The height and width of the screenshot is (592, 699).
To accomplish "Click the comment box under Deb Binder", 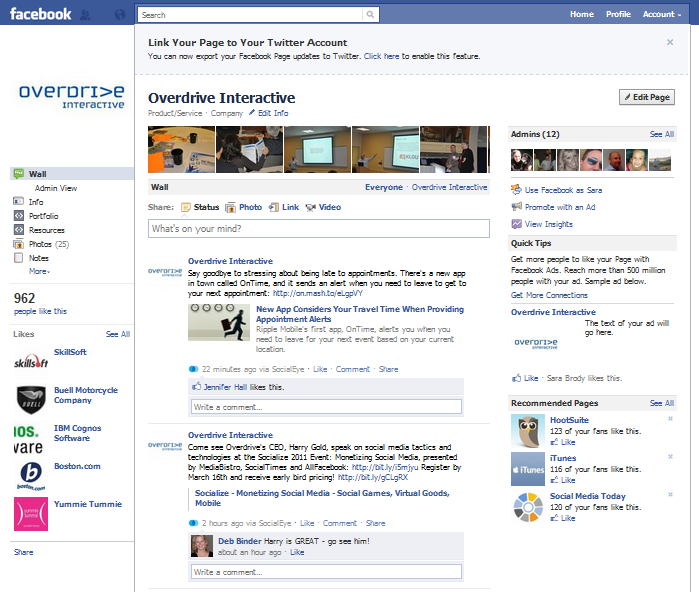I will [x=327, y=572].
